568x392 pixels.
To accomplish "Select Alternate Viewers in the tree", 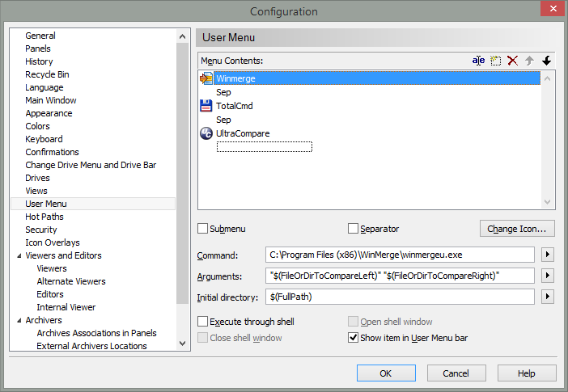I will (x=71, y=281).
